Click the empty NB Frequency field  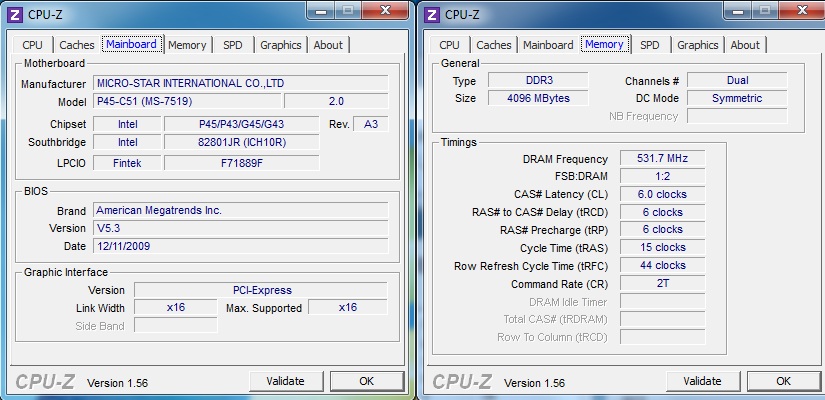pyautogui.click(x=737, y=116)
